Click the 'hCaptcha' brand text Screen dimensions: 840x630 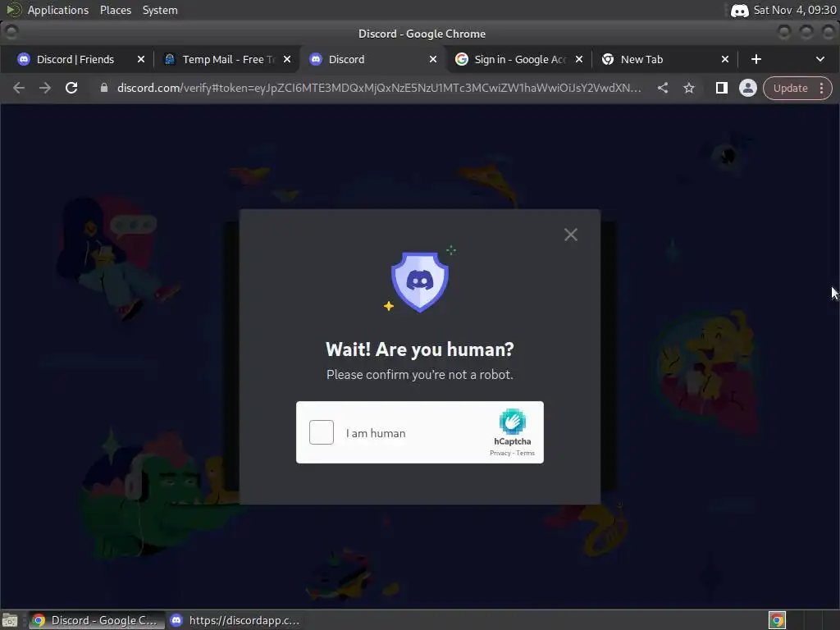tap(512, 441)
